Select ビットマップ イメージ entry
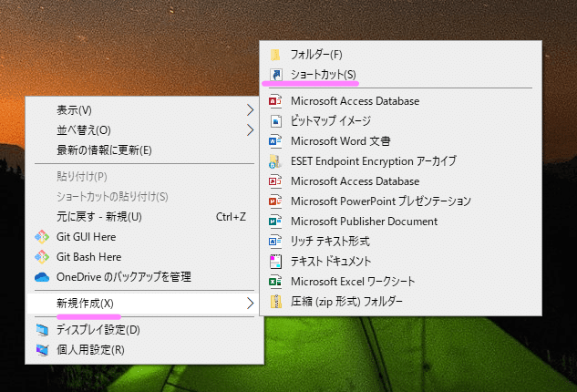This screenshot has height=392, width=577. coord(401,120)
